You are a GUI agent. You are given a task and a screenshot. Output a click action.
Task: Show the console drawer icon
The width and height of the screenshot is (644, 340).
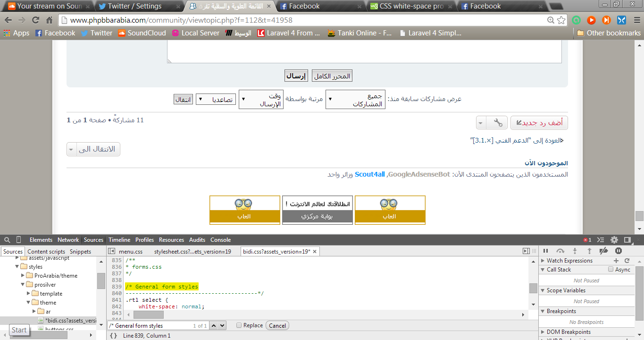[x=602, y=240]
